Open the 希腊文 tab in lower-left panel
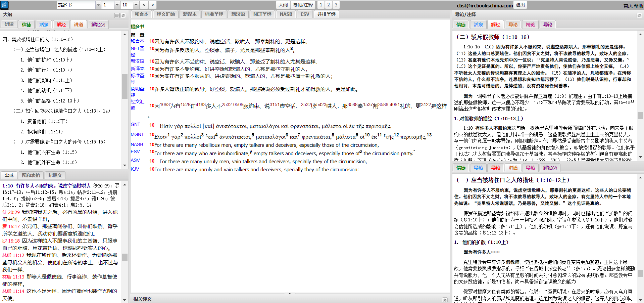 [x=55, y=175]
